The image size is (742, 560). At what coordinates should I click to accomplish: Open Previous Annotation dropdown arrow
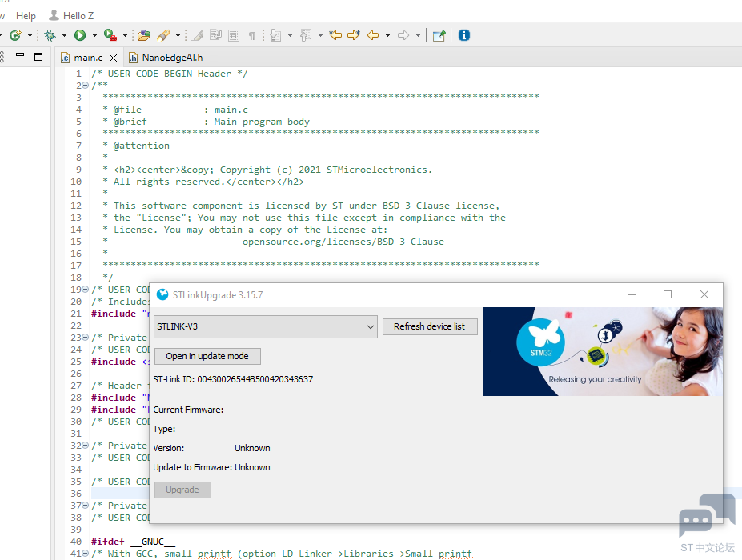pos(320,35)
